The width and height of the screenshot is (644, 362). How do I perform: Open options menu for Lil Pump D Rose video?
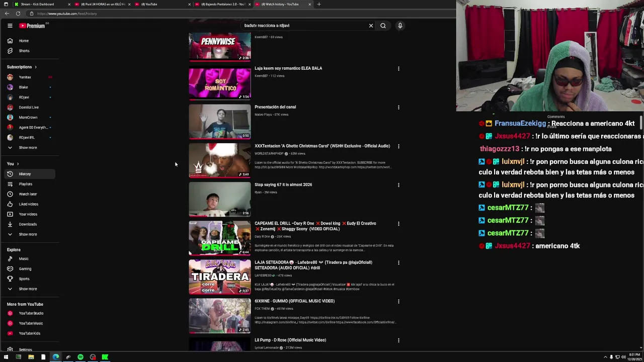(x=398, y=340)
